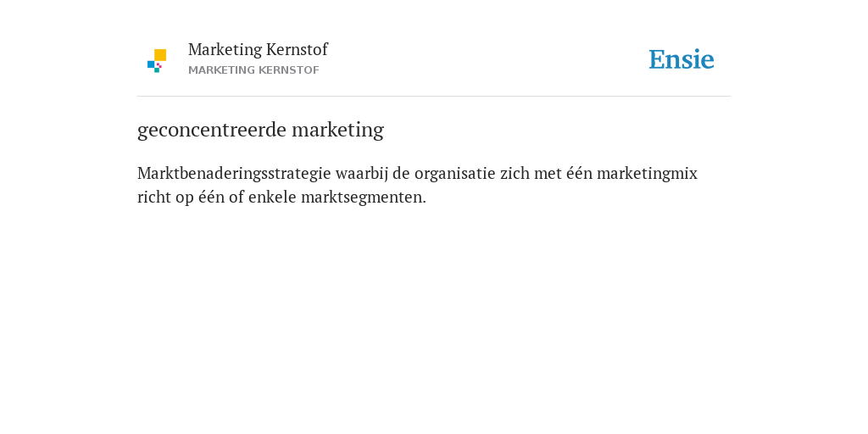
Task: Click the blue square in the logo
Action: coord(151,64)
